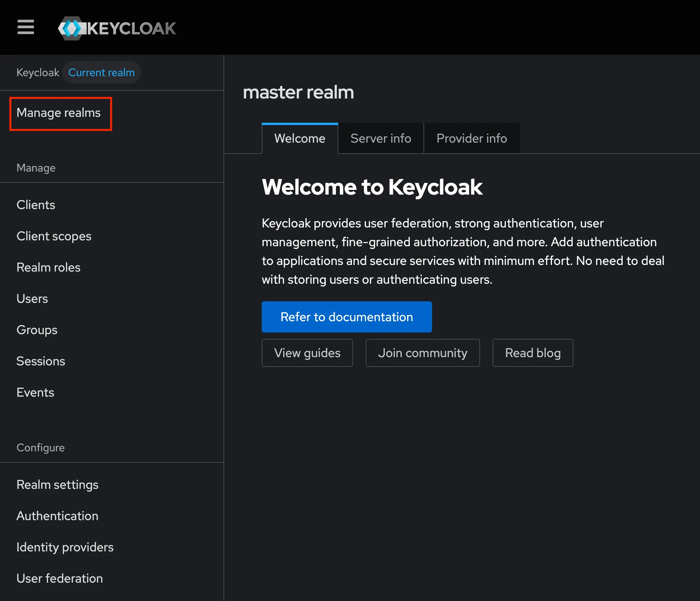The height and width of the screenshot is (601, 700).
Task: Open Realm roles
Action: pos(48,267)
